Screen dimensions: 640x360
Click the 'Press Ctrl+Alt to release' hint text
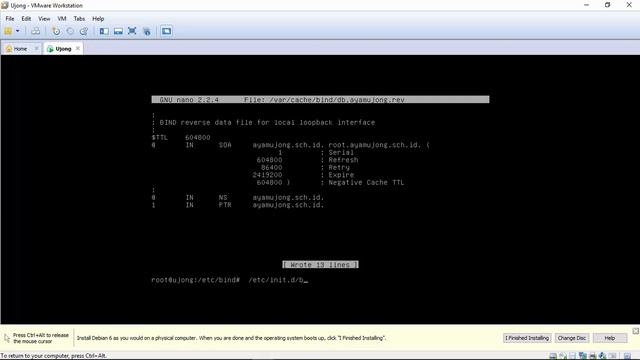tap(40, 338)
